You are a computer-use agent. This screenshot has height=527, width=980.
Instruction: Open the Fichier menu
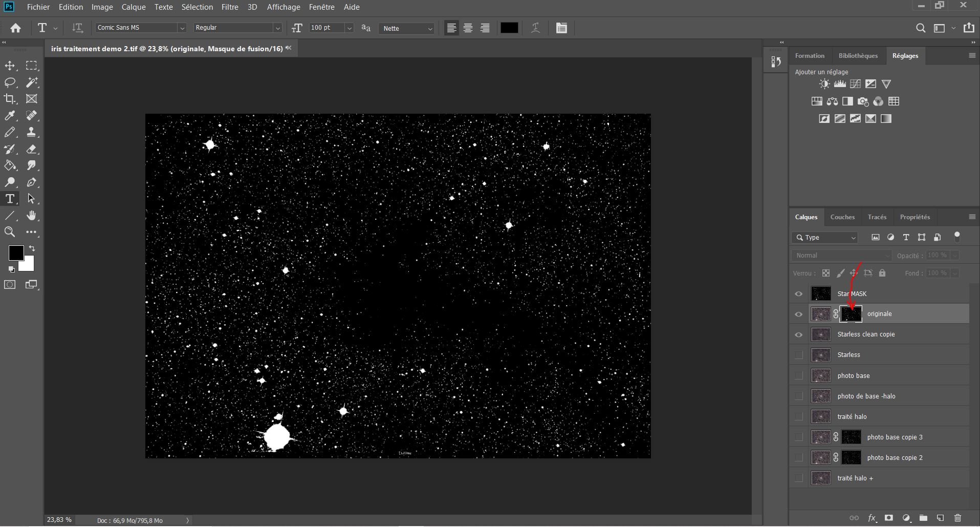[38, 7]
